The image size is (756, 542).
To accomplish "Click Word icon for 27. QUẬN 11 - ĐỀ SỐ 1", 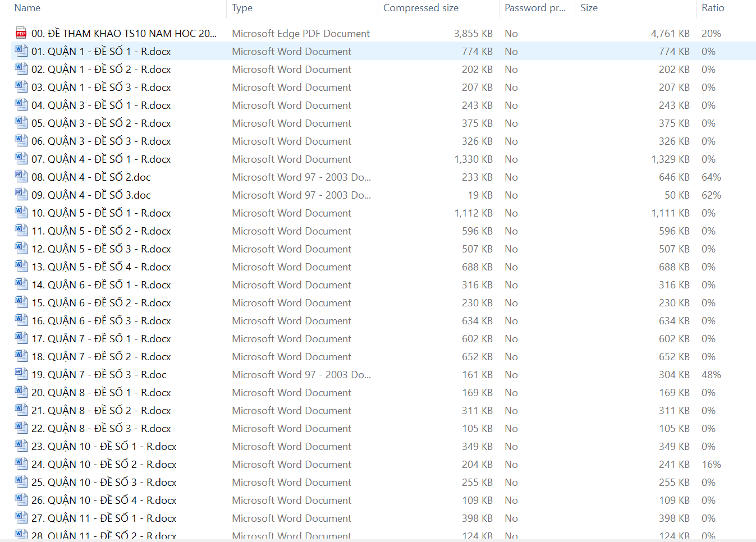I will 21,518.
